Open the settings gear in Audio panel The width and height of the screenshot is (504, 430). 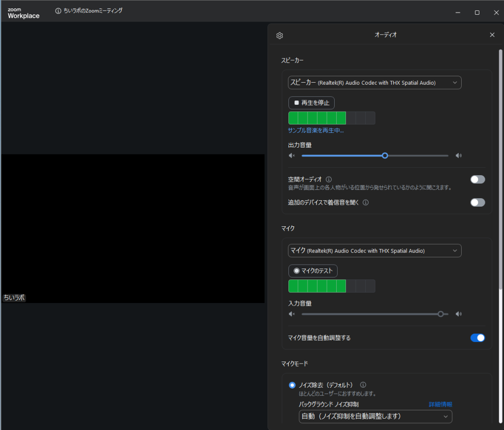tap(280, 35)
